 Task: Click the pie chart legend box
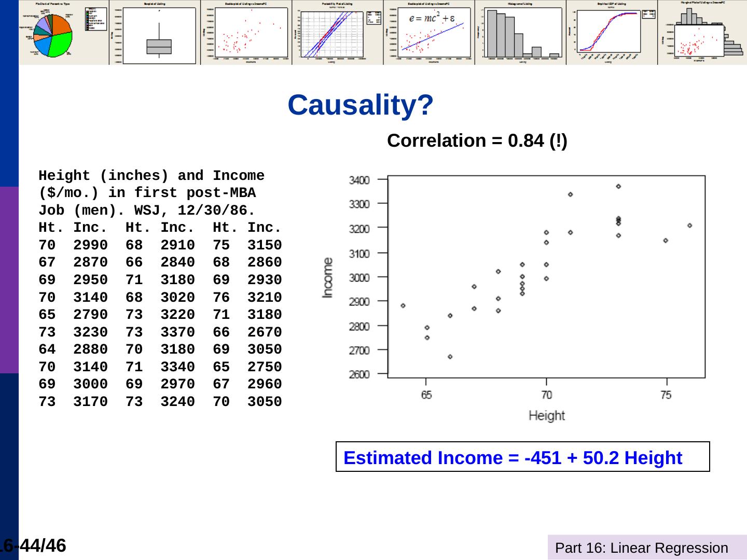[95, 19]
